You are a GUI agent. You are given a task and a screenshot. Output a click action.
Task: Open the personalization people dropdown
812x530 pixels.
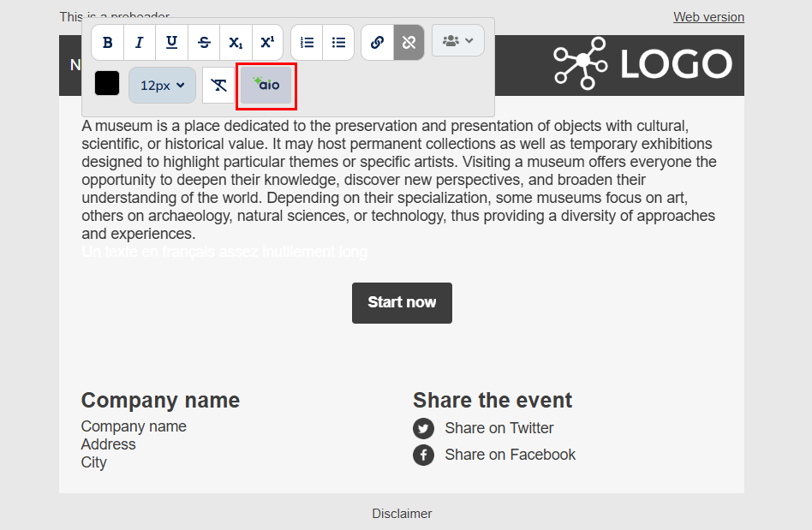pos(458,41)
